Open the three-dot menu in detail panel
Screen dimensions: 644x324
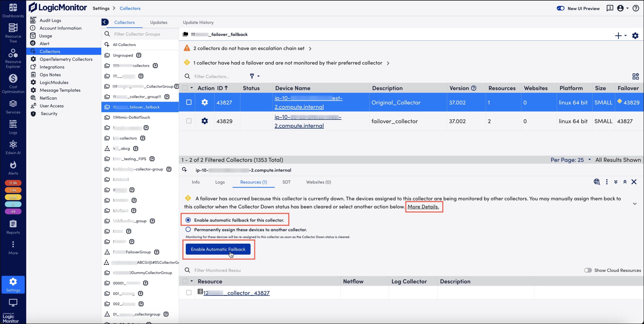click(x=607, y=182)
